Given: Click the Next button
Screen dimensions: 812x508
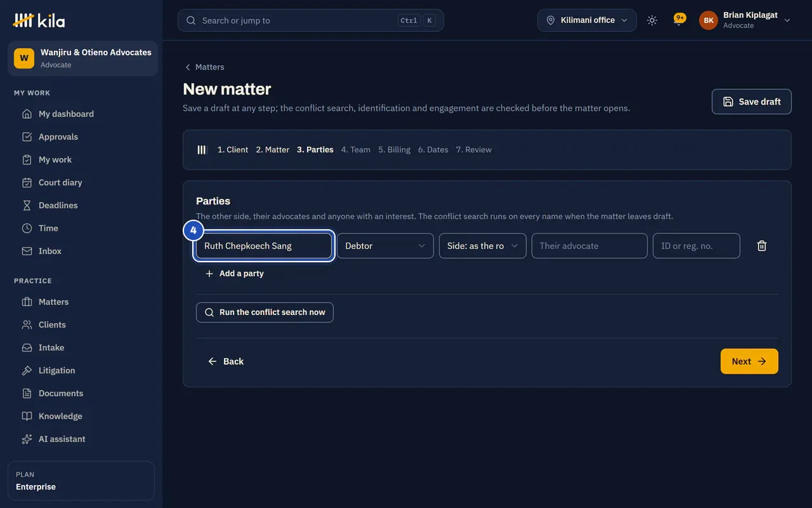Looking at the screenshot, I should click(749, 361).
